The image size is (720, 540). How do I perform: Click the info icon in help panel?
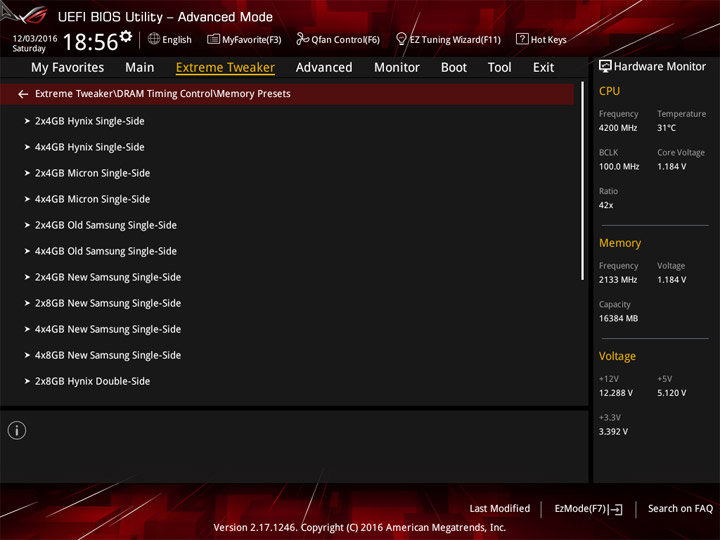[x=17, y=431]
